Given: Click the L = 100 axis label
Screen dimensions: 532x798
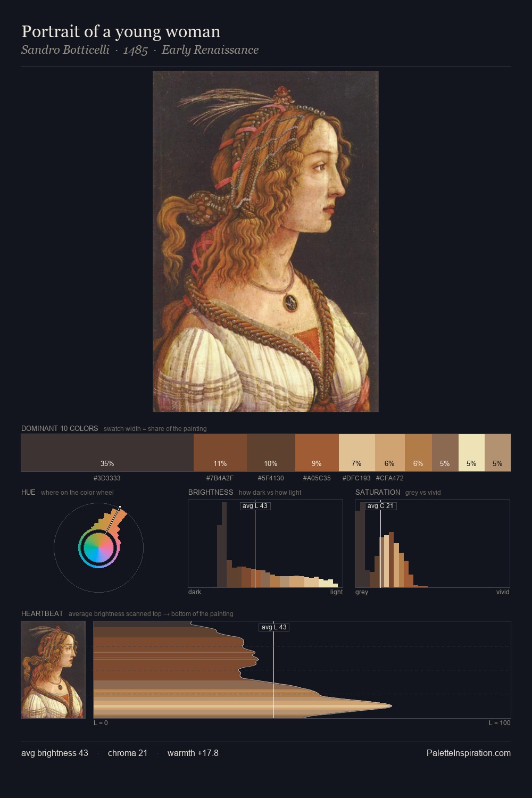Looking at the screenshot, I should pos(500,723).
